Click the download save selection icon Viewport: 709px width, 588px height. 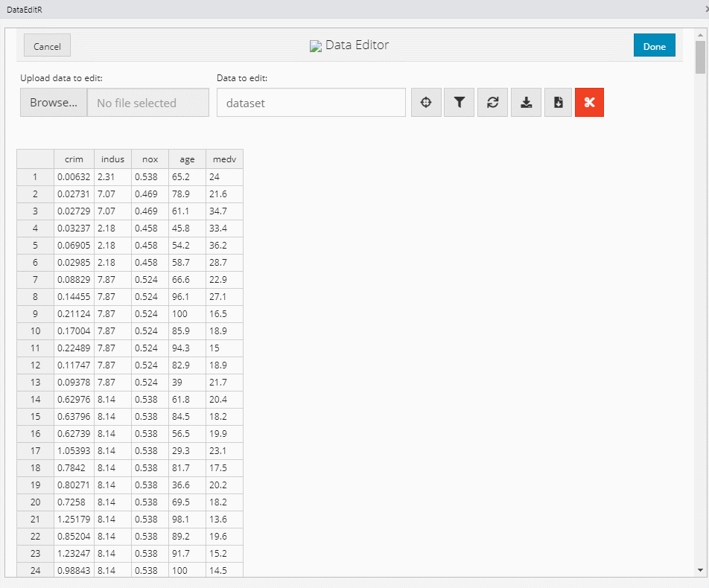tap(526, 103)
